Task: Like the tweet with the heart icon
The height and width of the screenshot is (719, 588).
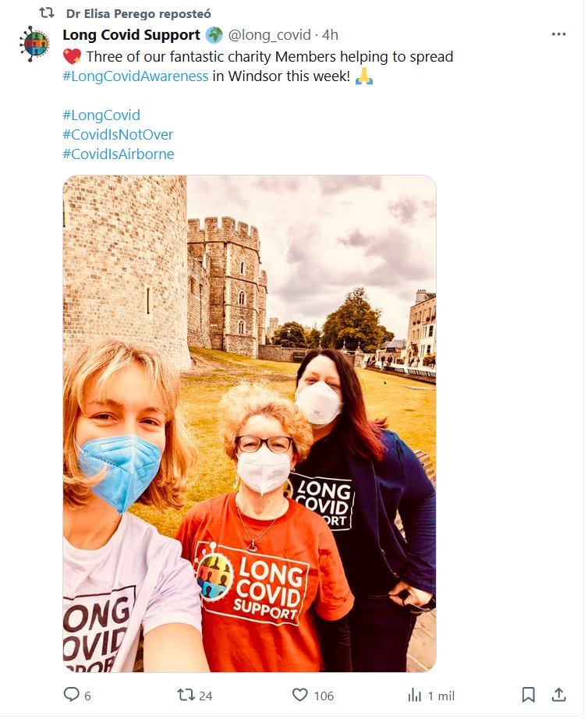Action: [x=299, y=695]
